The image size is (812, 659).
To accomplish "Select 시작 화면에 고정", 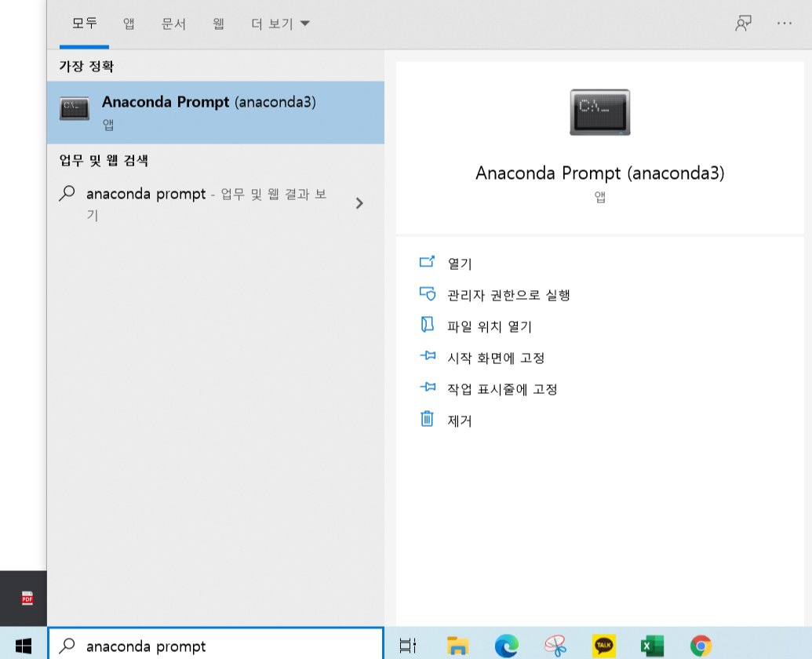I will 496,358.
